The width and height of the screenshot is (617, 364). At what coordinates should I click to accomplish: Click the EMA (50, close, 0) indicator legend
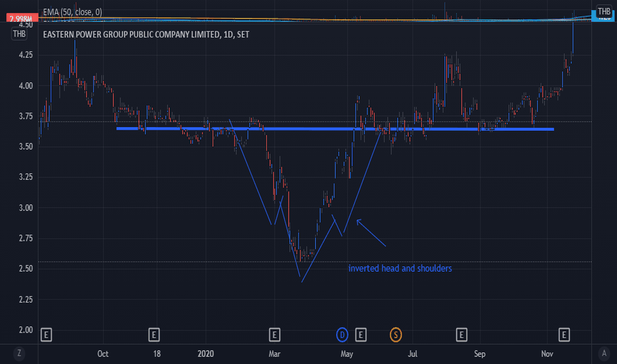[72, 12]
